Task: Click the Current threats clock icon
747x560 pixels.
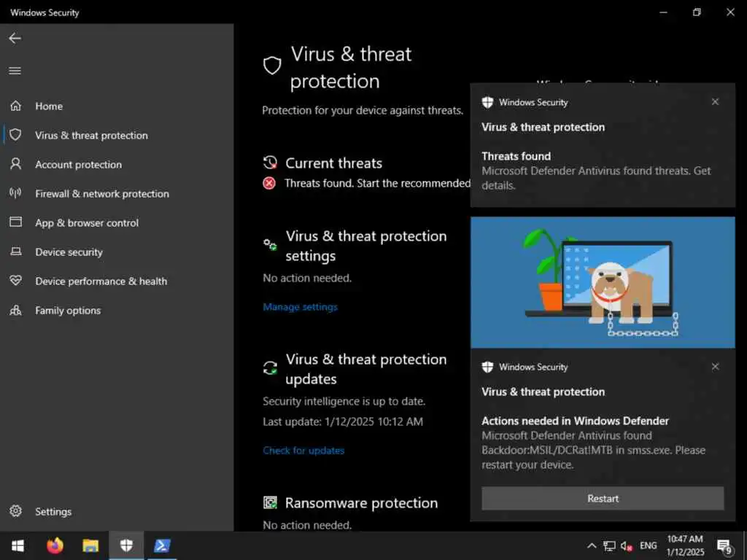Action: pos(270,163)
